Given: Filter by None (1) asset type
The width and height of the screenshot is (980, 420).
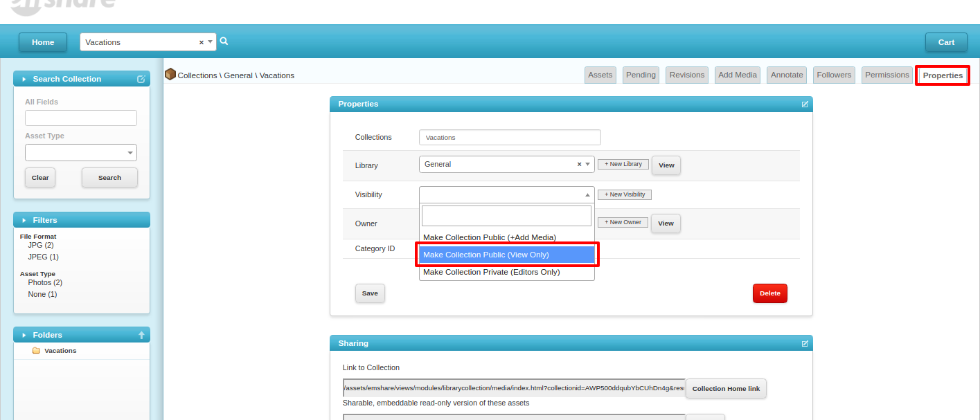Looking at the screenshot, I should 42,294.
